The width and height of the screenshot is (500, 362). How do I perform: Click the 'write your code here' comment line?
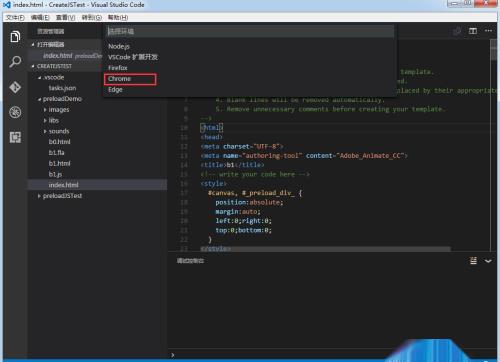[x=255, y=174]
